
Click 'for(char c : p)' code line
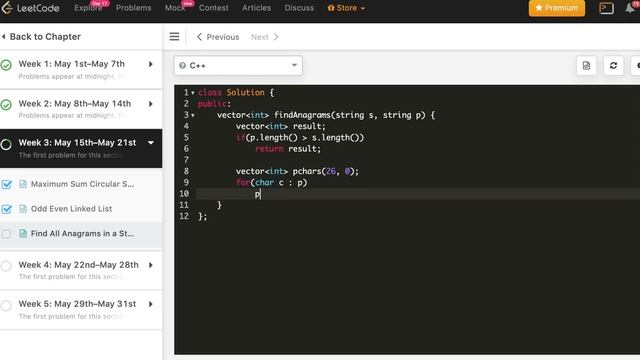click(271, 182)
